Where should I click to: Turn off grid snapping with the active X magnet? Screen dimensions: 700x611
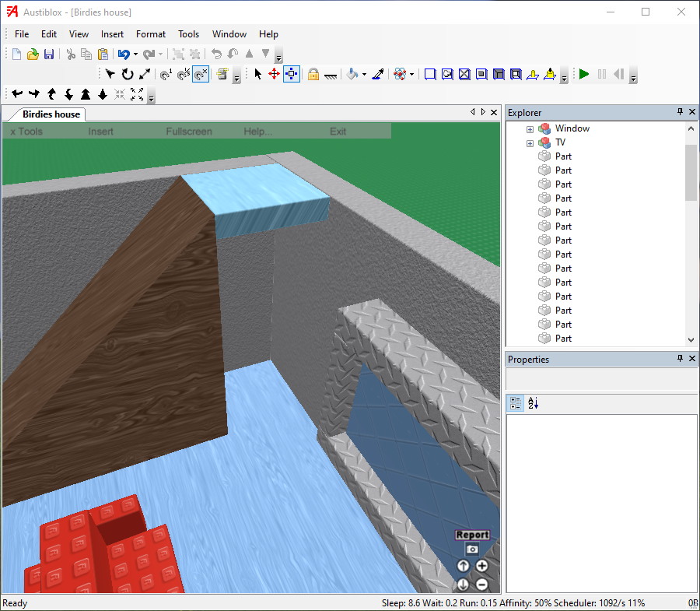(201, 74)
